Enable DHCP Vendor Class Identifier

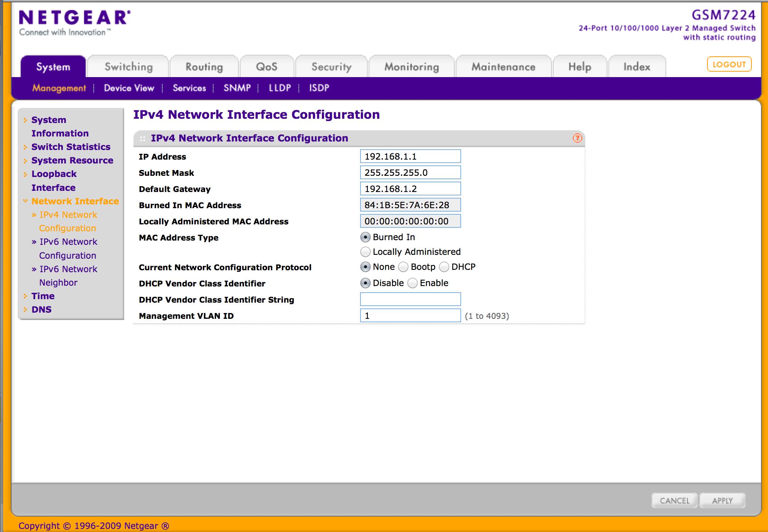tap(413, 283)
